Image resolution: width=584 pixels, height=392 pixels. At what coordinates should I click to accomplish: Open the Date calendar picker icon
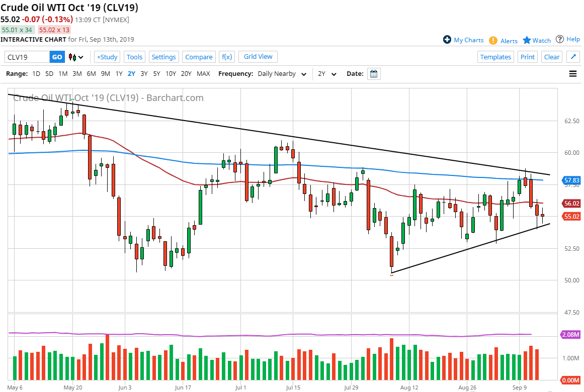click(x=373, y=73)
